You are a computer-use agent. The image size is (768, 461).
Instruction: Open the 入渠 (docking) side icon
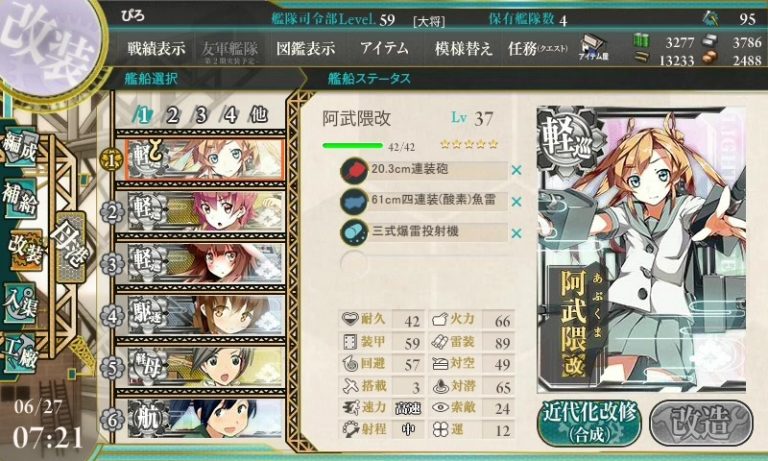tap(20, 303)
